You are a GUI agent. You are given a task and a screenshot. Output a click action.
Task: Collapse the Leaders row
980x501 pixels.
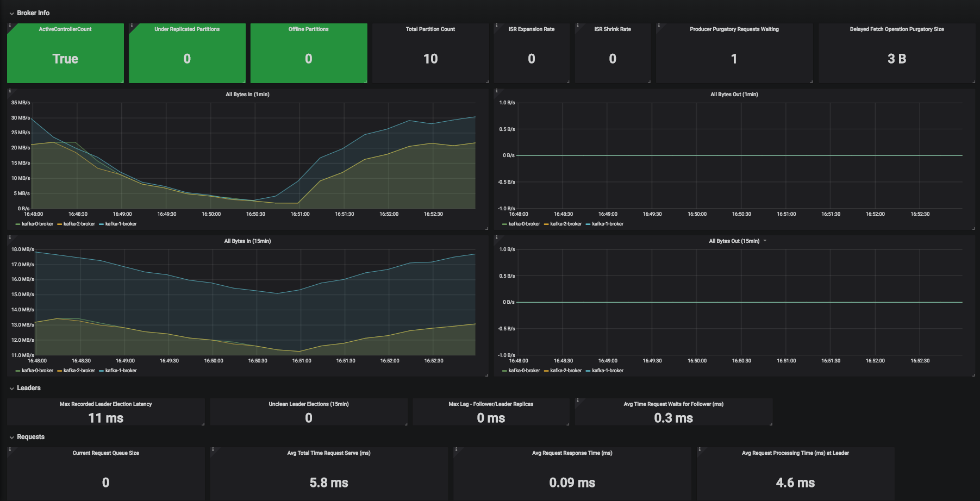25,388
